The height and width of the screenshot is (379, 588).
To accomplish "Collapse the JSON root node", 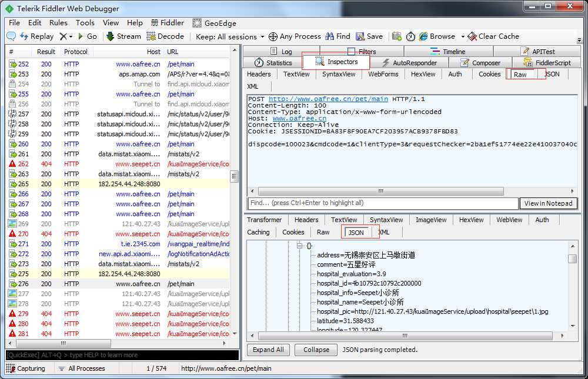I will coord(300,246).
